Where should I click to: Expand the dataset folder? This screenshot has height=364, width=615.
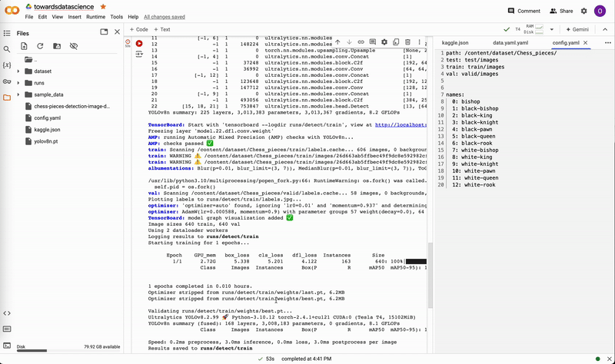(x=18, y=71)
